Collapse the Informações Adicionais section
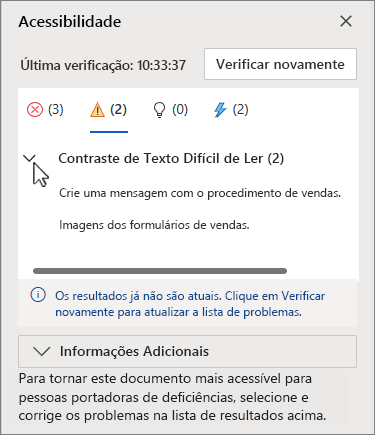Image resolution: width=375 pixels, height=435 pixels. (x=187, y=351)
